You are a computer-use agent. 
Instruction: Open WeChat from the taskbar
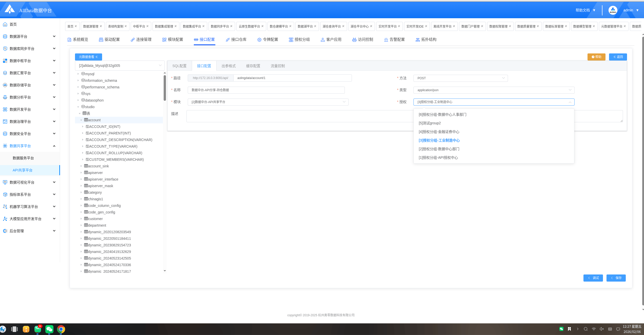[x=49, y=329]
